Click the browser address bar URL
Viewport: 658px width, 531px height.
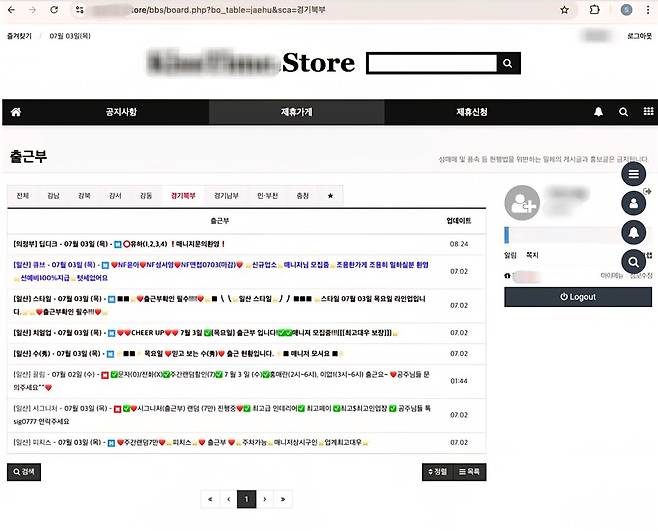point(229,10)
